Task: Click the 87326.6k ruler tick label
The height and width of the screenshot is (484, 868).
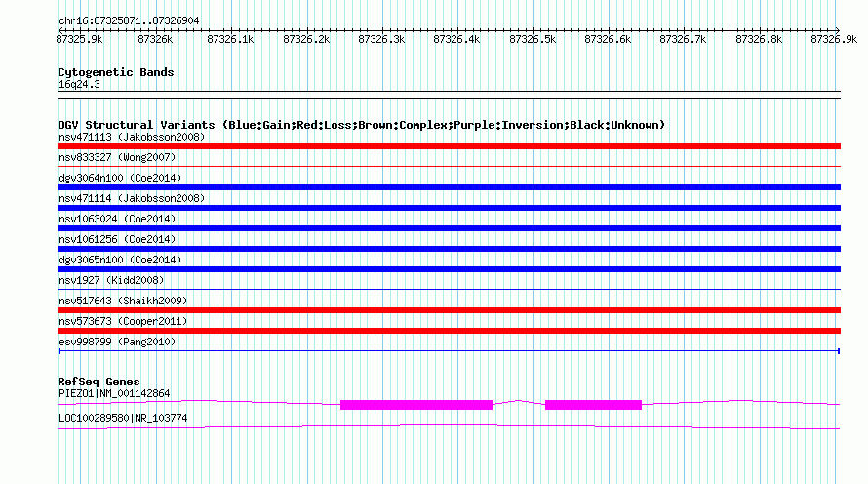Action: coord(608,40)
